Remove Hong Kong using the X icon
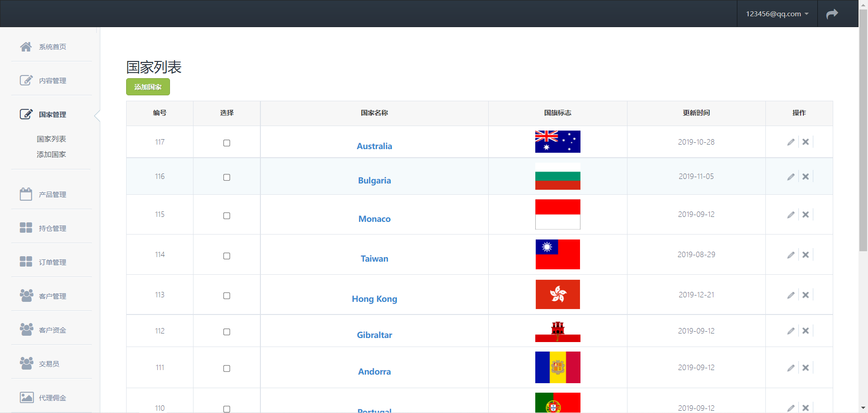Image resolution: width=868 pixels, height=413 pixels. tap(806, 295)
